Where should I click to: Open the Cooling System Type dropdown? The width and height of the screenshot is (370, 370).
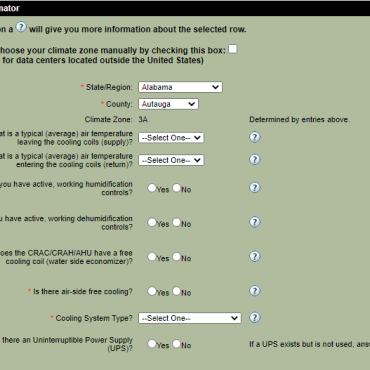[x=190, y=318]
